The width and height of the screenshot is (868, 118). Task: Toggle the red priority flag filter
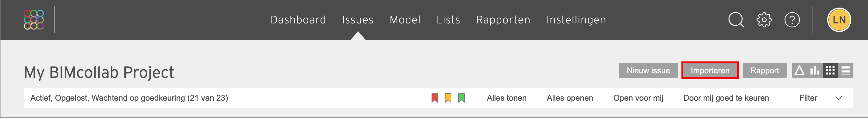pyautogui.click(x=435, y=98)
